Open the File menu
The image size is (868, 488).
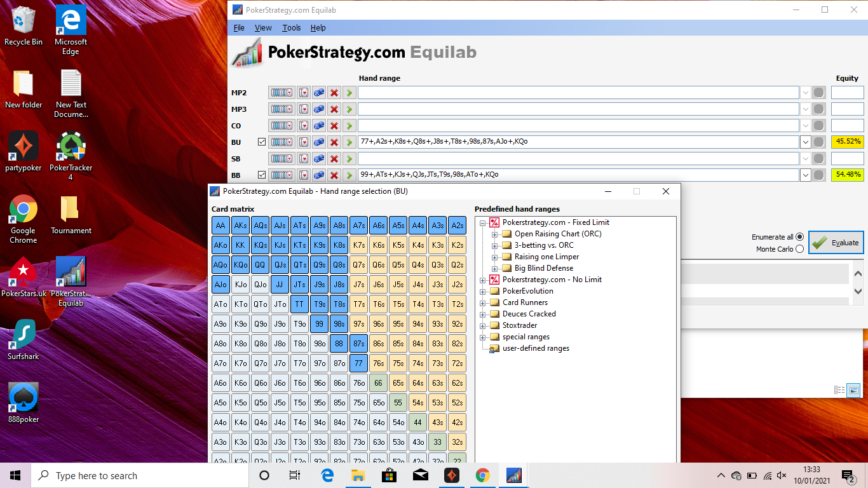[239, 28]
